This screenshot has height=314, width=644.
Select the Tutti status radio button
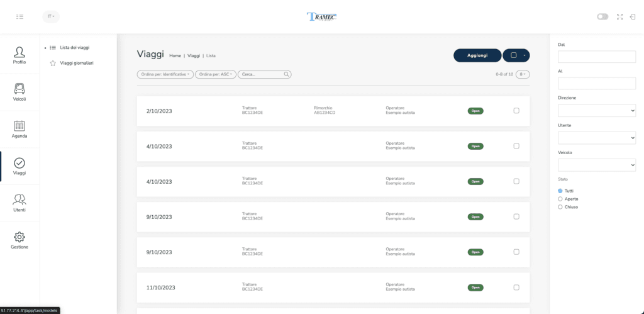click(x=560, y=191)
